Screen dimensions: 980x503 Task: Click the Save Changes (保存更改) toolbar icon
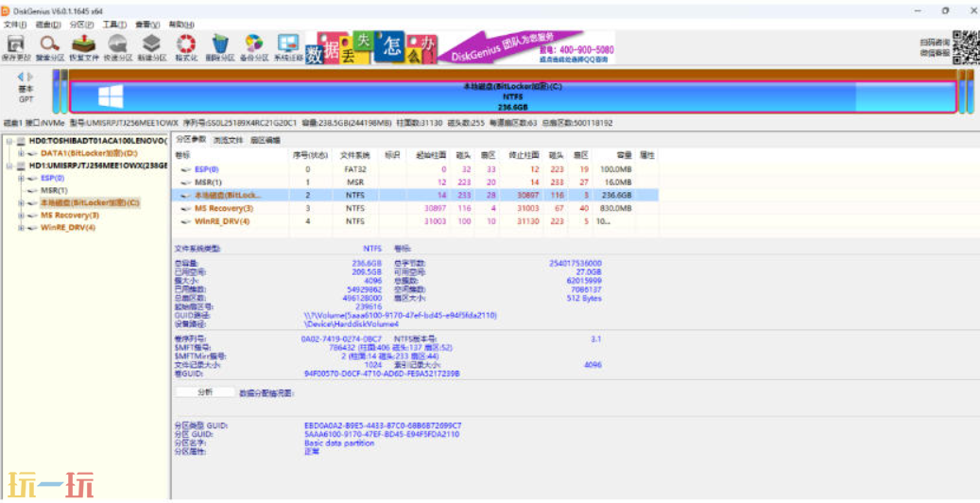[x=16, y=47]
